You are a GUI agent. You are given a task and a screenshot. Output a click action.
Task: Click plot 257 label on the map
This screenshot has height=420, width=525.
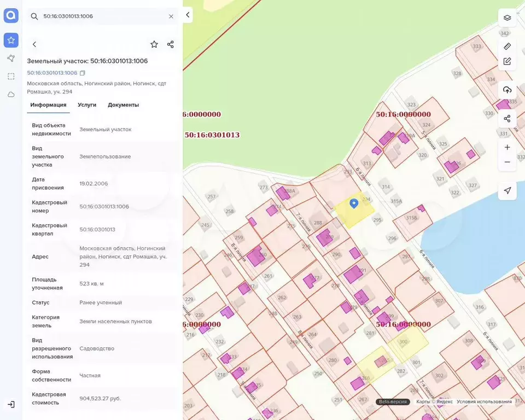click(x=212, y=197)
